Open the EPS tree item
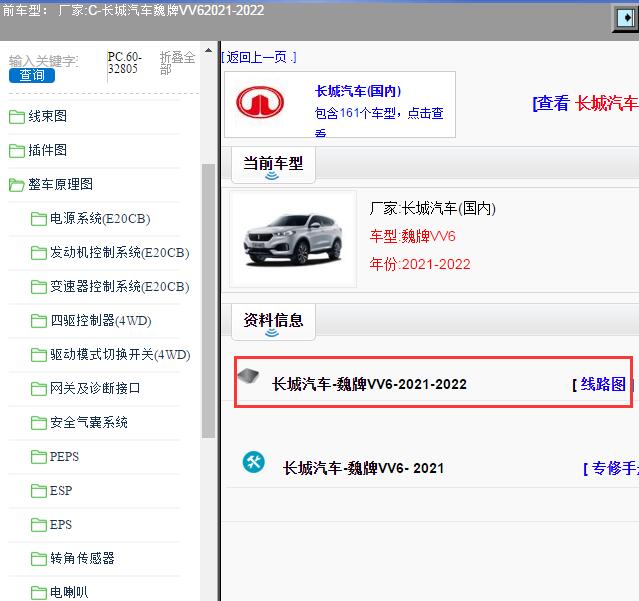This screenshot has width=639, height=601. click(x=61, y=525)
